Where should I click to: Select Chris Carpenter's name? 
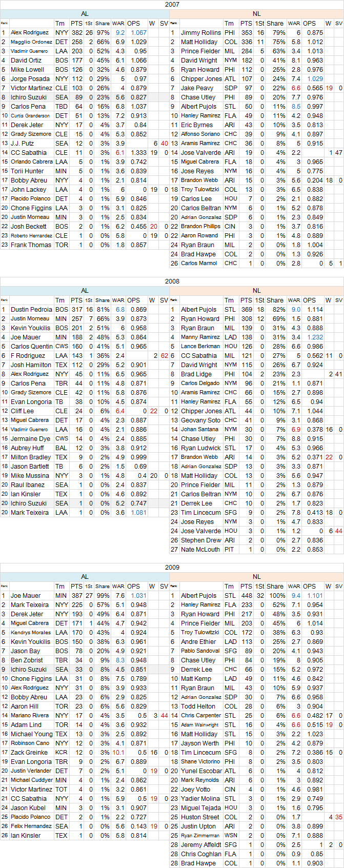coord(201,716)
